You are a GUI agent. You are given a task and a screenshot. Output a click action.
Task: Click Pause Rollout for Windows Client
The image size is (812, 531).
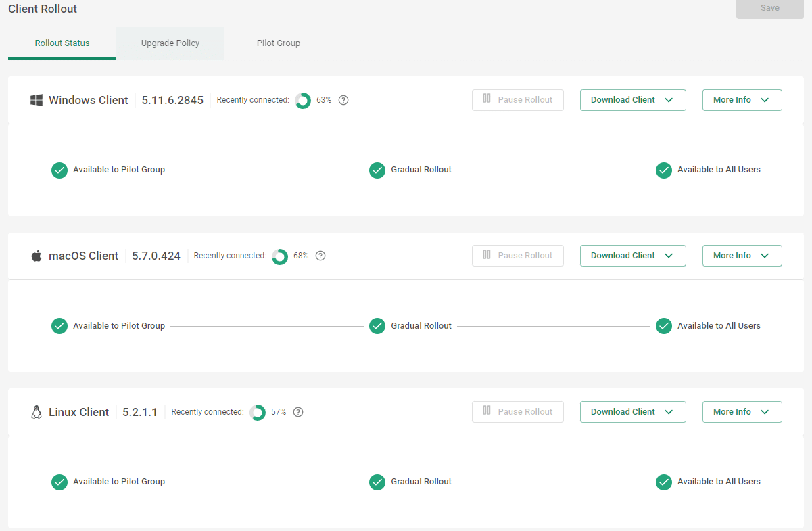518,100
